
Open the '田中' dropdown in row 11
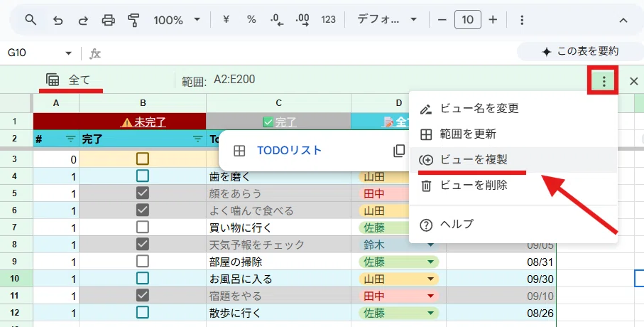click(430, 296)
